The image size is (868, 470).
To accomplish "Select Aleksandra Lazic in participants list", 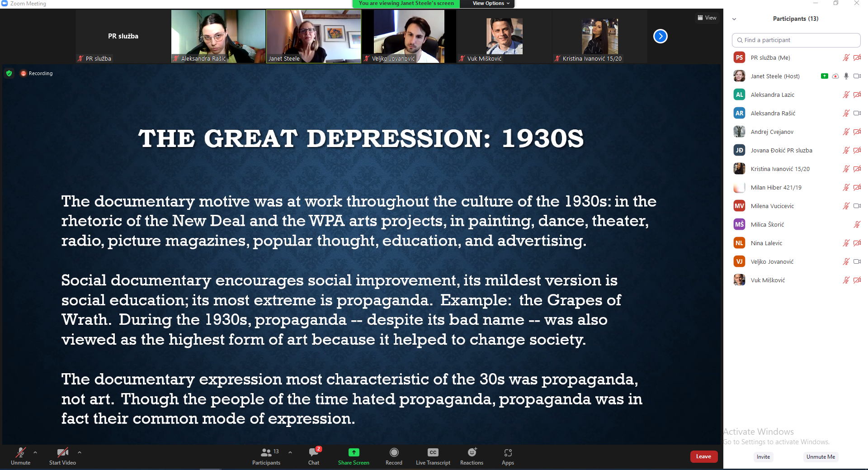I will 796,95.
